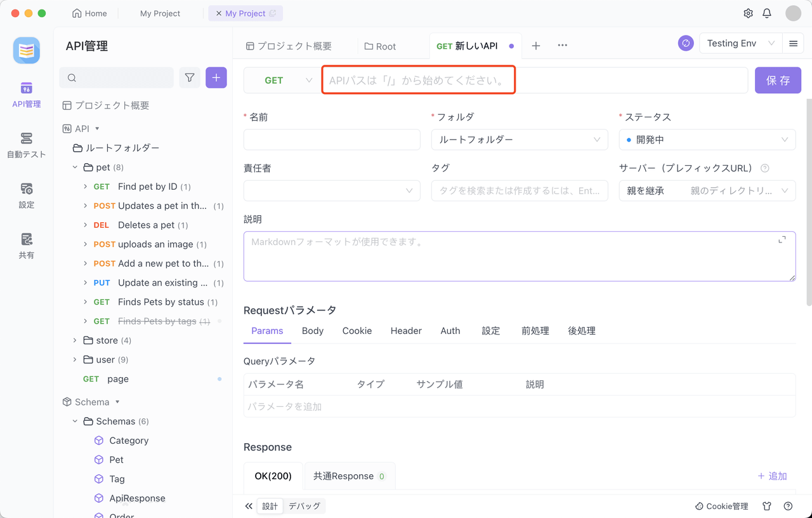Switch to the 後処理 tab
This screenshot has width=812, height=518.
tap(582, 331)
